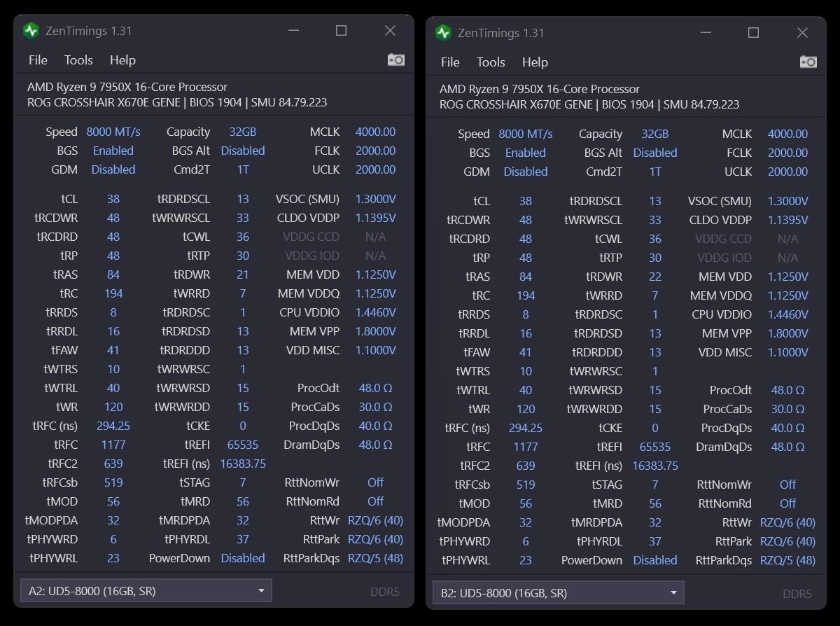Close the right ZenTimings window
The width and height of the screenshot is (840, 626).
point(802,33)
